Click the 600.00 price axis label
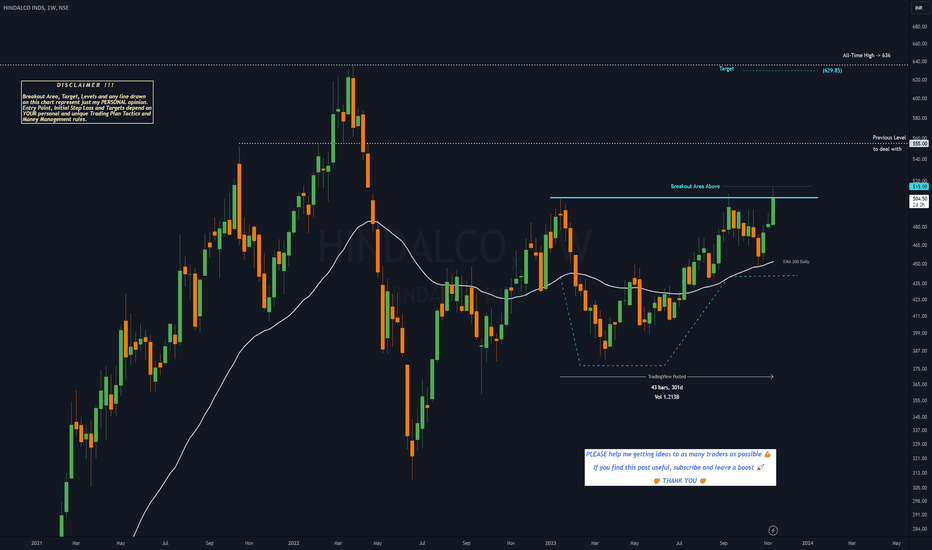The width and height of the screenshot is (932, 550). click(920, 99)
